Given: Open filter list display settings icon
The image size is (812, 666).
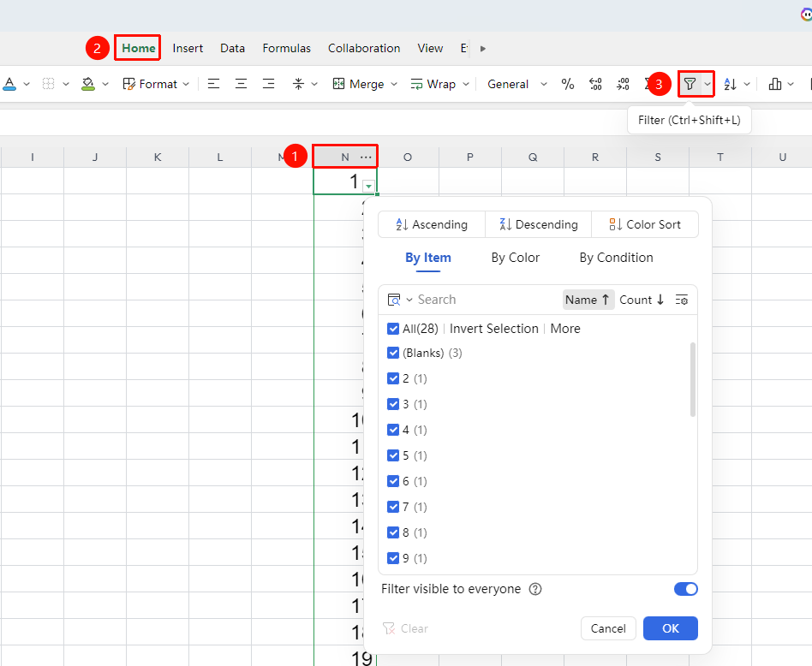Looking at the screenshot, I should tap(682, 300).
